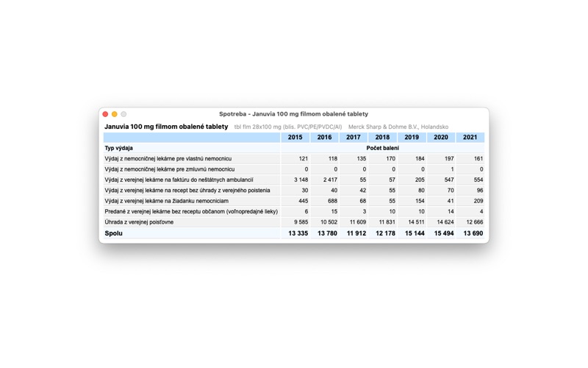This screenshot has height=368, width=588.
Task: Select row 'Výdaj z nemocničnej lekárne pre vlastnú nemocnicu'
Action: (294, 158)
